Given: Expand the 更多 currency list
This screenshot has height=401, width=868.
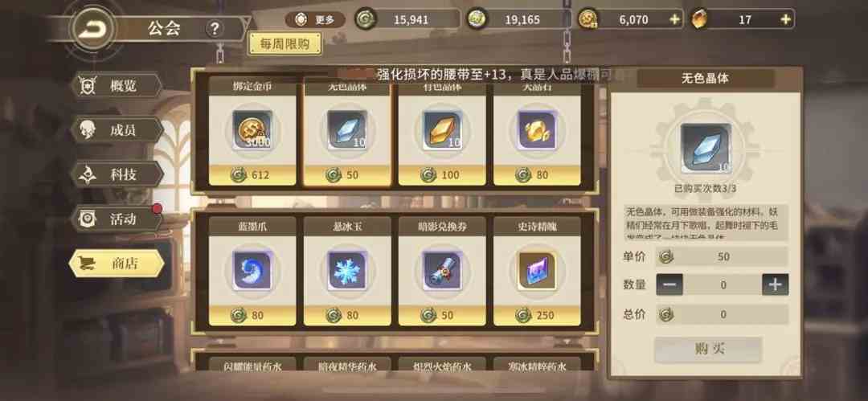Looking at the screenshot, I should point(316,21).
